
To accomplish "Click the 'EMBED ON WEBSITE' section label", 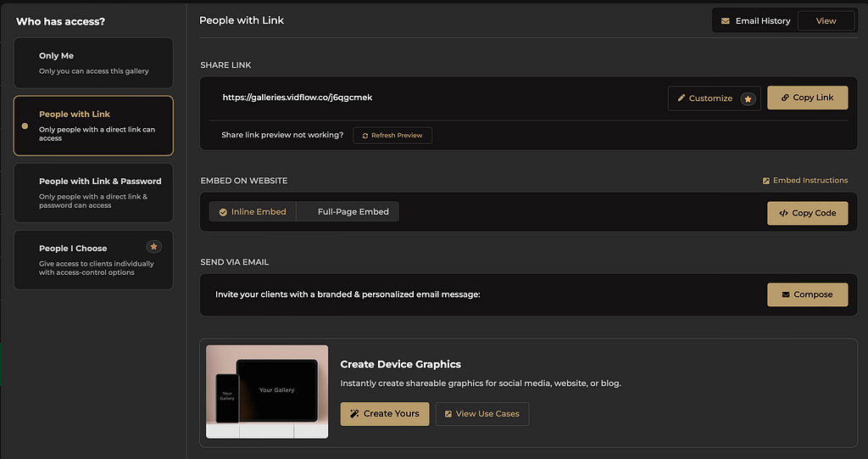I will click(244, 181).
